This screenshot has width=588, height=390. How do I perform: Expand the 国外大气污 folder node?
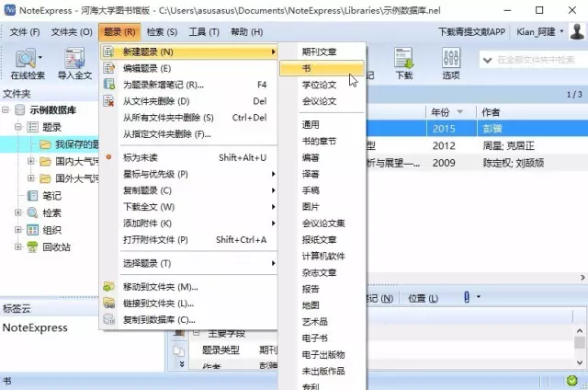click(x=30, y=178)
